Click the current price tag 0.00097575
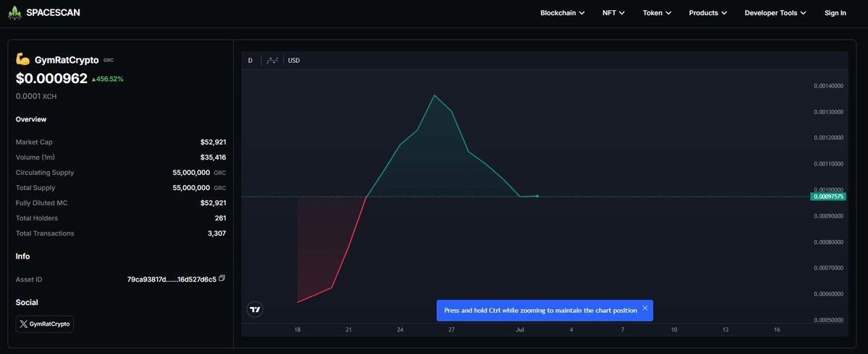 click(828, 197)
